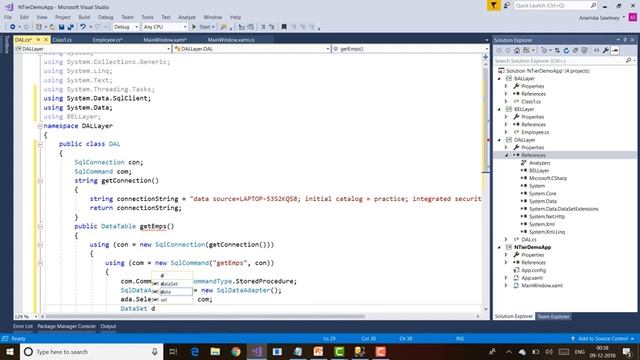
Task: Click Sync with Active Document icon
Action: coord(557,51)
